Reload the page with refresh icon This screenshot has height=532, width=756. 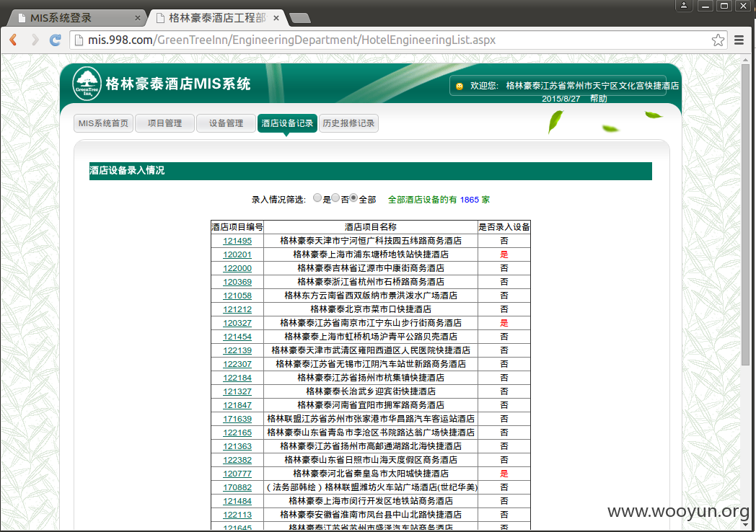[x=56, y=40]
